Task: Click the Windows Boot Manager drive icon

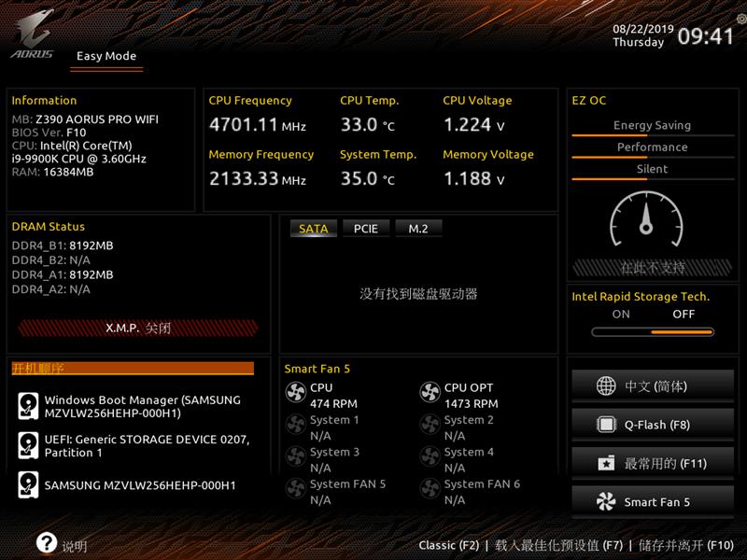Action: [28, 406]
